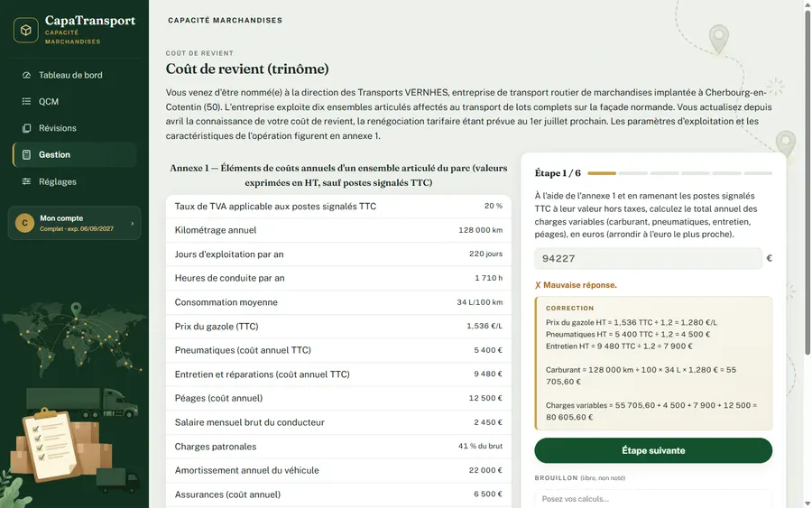Go to Révisions section

pos(75,128)
